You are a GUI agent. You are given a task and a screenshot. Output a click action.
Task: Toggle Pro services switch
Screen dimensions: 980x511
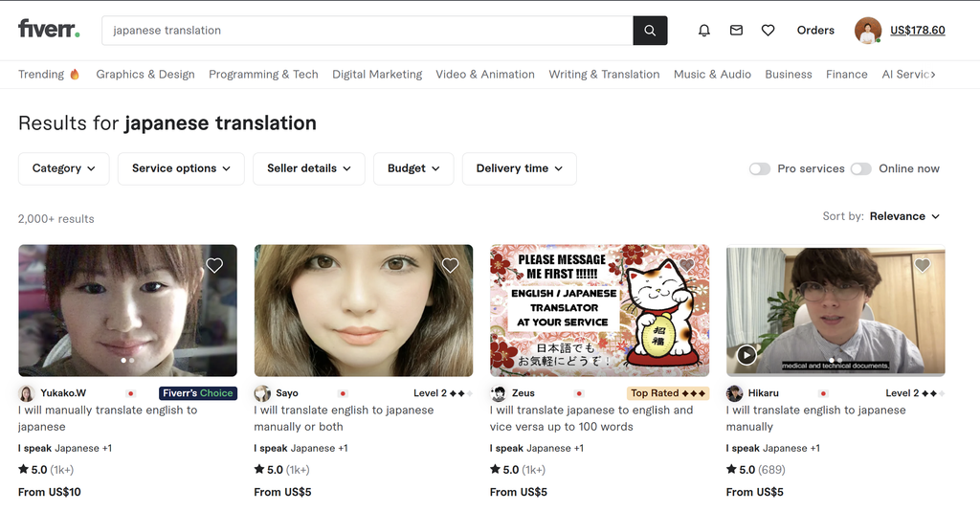[759, 168]
